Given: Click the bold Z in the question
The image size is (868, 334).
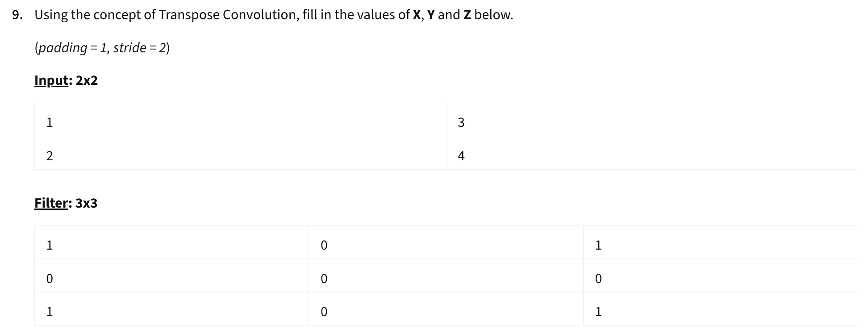Looking at the screenshot, I should [467, 15].
